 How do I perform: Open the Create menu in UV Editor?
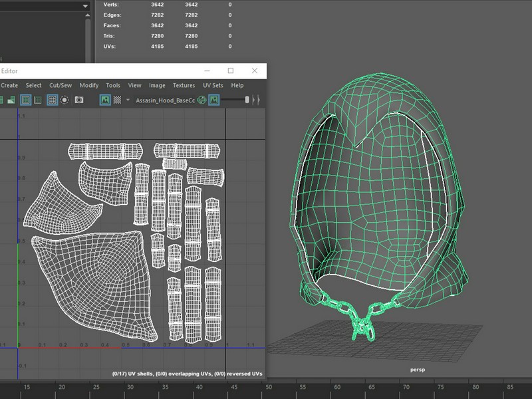[9, 86]
